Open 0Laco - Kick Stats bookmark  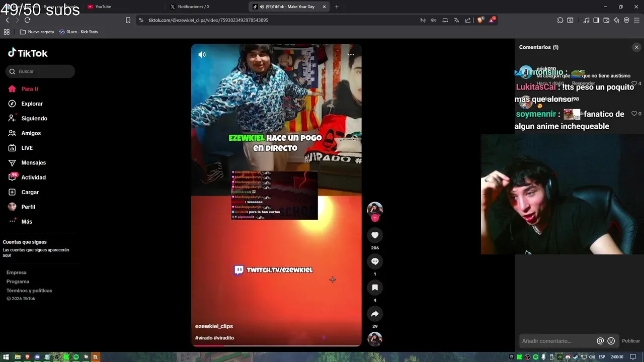(x=78, y=32)
